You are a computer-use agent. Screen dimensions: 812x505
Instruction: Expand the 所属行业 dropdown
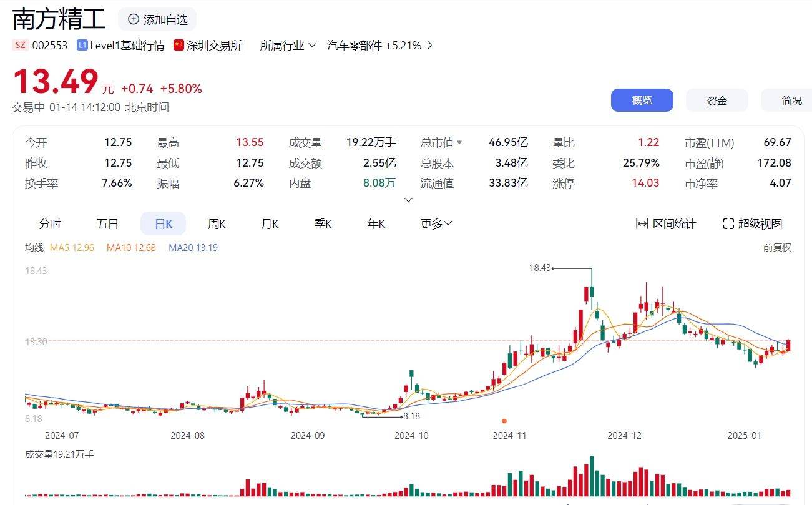click(288, 45)
